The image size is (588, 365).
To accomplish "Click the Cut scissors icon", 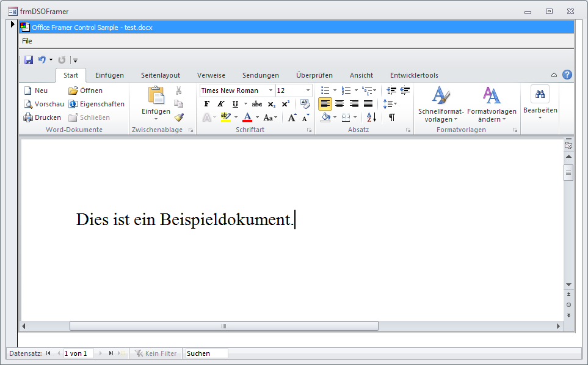I will point(178,90).
